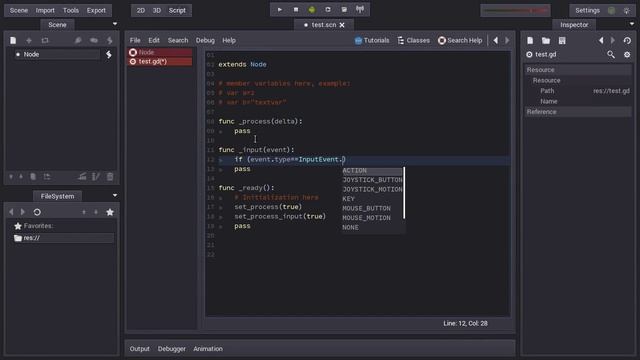Select the Inspector dock tab

tap(574, 25)
